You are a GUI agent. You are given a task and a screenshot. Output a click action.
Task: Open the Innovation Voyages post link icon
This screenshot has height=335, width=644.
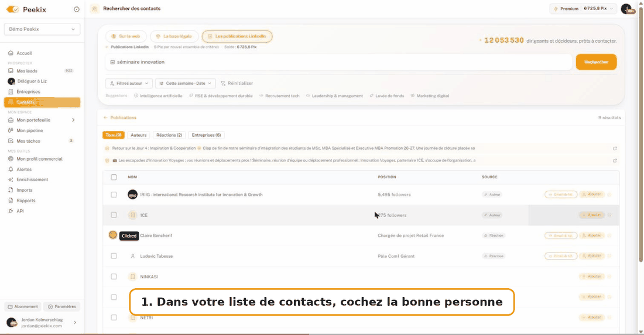pyautogui.click(x=615, y=161)
